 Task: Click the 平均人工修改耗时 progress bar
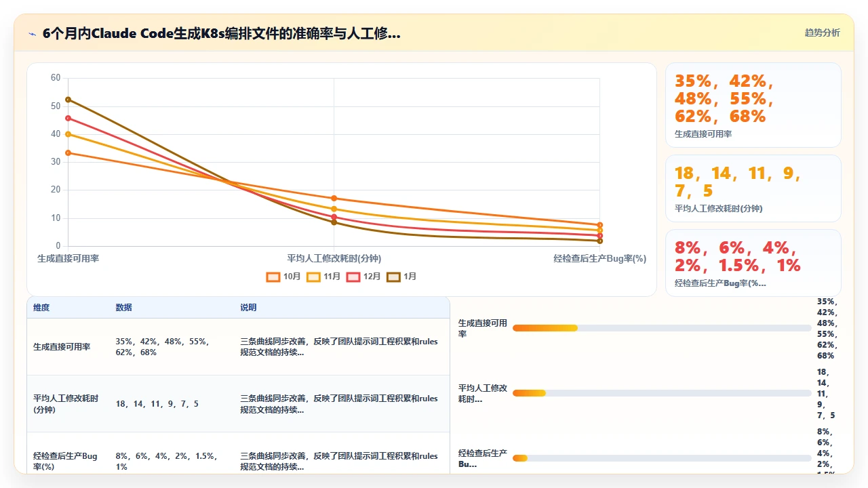662,393
